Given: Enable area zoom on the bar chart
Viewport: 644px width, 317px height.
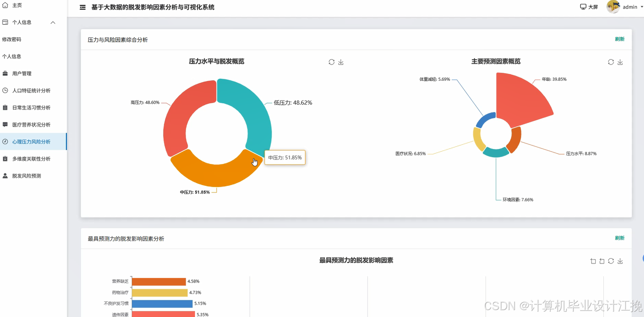Looking at the screenshot, I should 593,261.
